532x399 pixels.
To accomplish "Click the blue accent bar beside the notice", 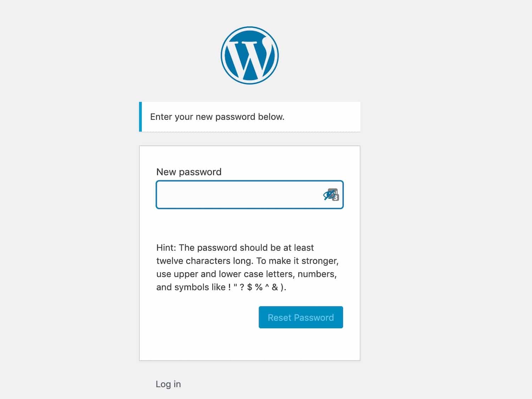I will tap(141, 116).
